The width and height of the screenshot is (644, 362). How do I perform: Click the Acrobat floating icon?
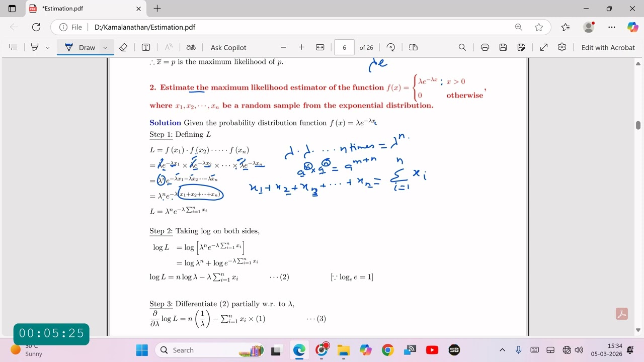click(x=621, y=314)
